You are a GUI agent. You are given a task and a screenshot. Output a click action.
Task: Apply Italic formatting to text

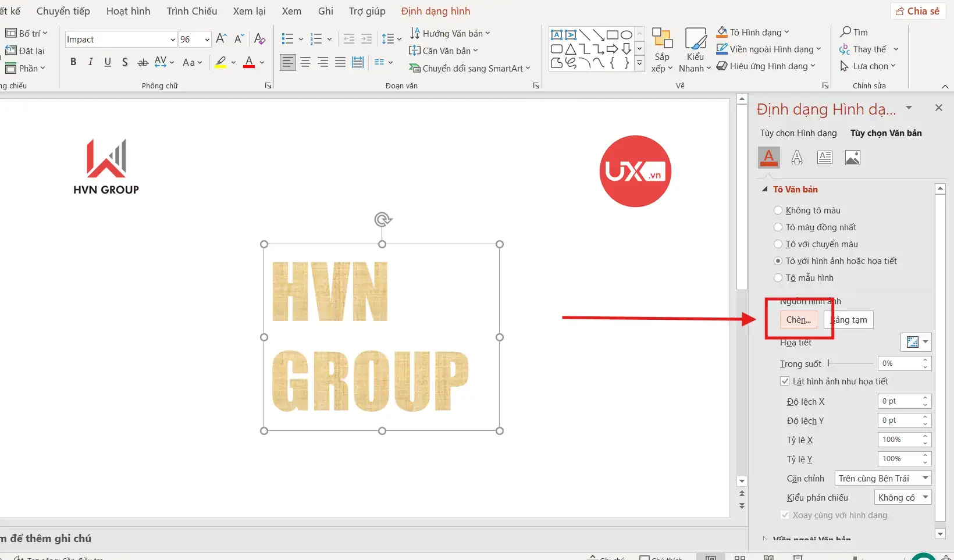(x=90, y=62)
